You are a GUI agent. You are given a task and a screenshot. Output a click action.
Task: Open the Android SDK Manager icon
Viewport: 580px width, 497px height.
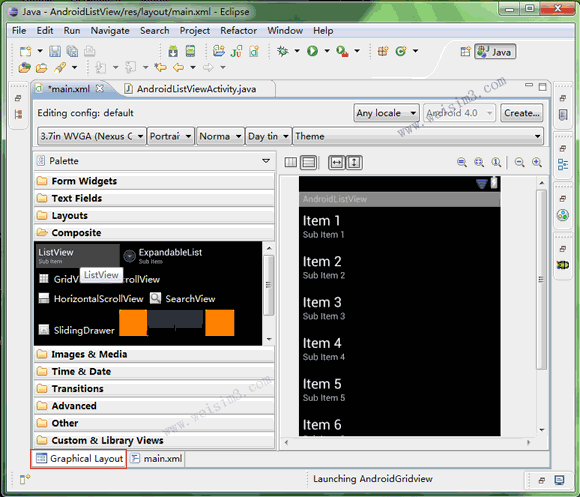point(173,51)
